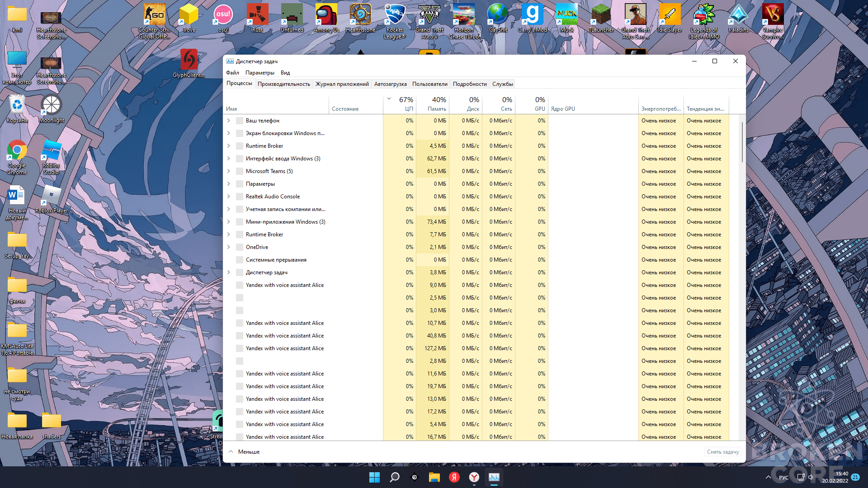868x488 pixels.
Task: Select Системные прерывания process row
Action: 476,260
